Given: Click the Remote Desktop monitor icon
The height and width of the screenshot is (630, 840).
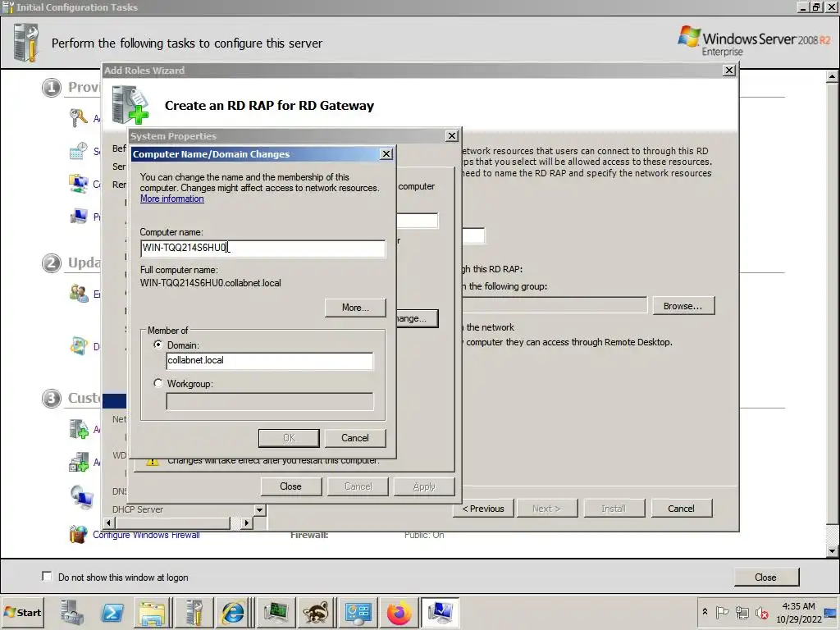Looking at the screenshot, I should tap(81, 497).
